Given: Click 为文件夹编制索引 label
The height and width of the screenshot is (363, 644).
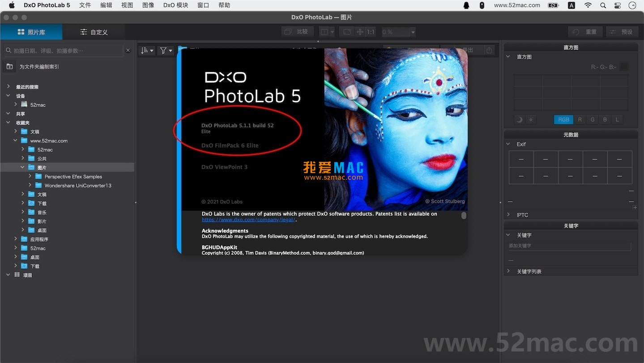Looking at the screenshot, I should coord(39,67).
